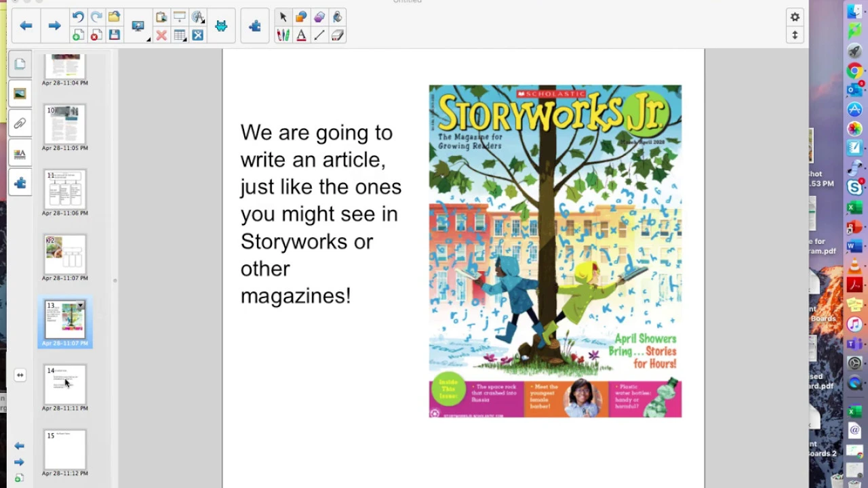Choose the Fill bucket tool
This screenshot has width=868, height=488.
(x=337, y=17)
